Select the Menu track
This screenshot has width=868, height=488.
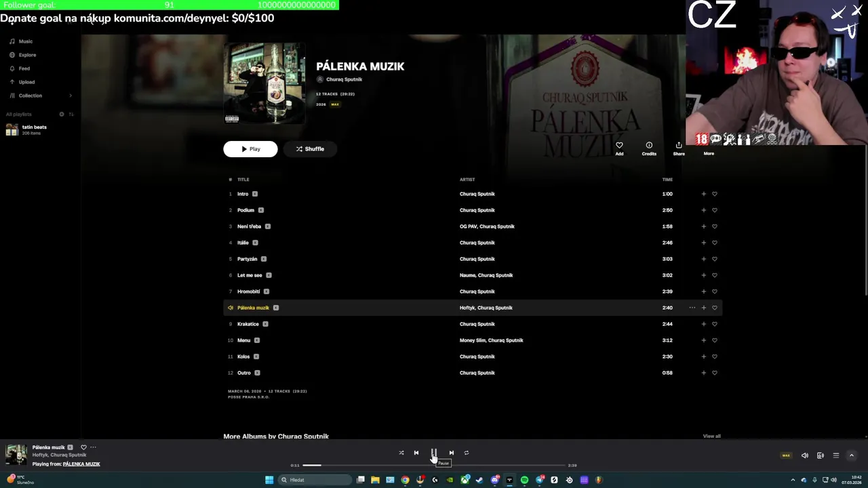[x=243, y=340]
